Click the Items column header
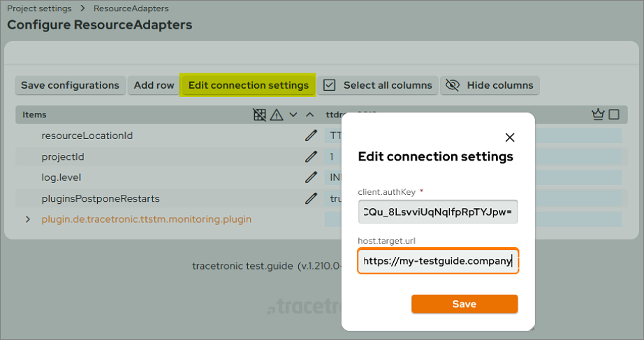Viewport: 644px width, 340px height. (34, 114)
